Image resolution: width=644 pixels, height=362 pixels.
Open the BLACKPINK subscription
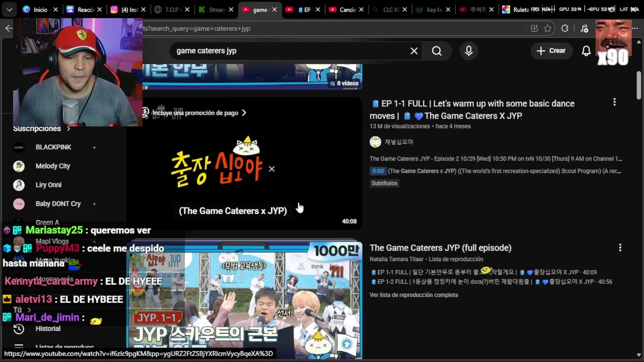pos(54,147)
